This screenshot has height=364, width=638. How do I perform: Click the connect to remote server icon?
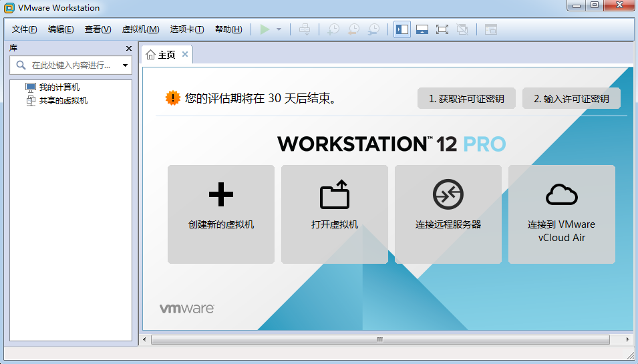448,195
